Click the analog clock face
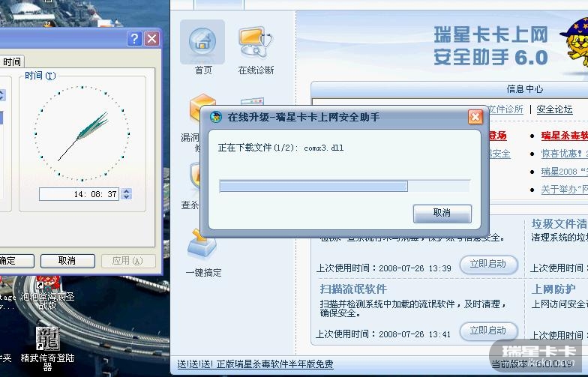 pos(82,133)
